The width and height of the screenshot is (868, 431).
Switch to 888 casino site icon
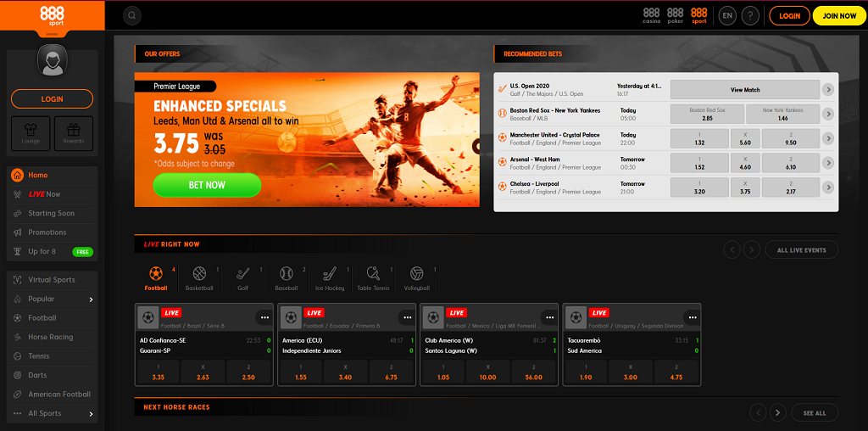coord(652,15)
